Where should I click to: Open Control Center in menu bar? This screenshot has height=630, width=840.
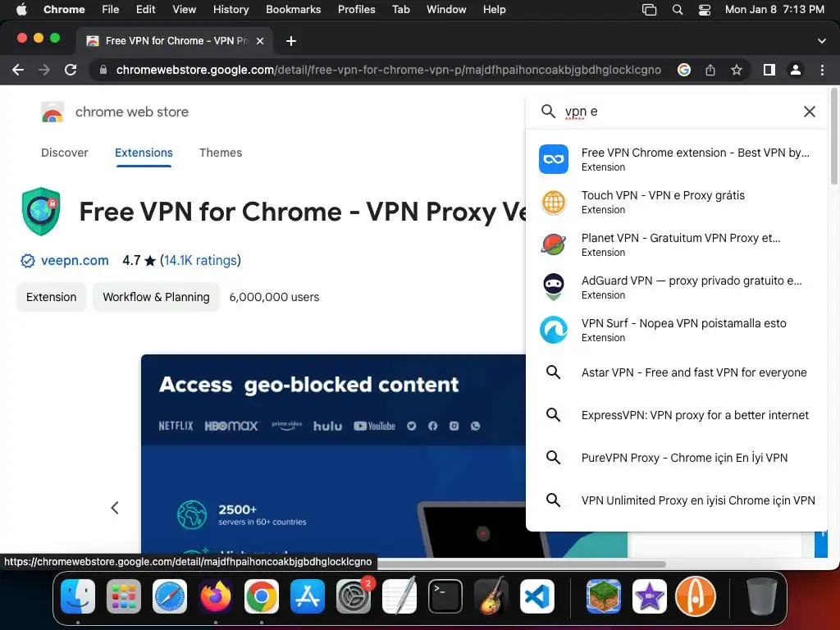[x=705, y=10]
